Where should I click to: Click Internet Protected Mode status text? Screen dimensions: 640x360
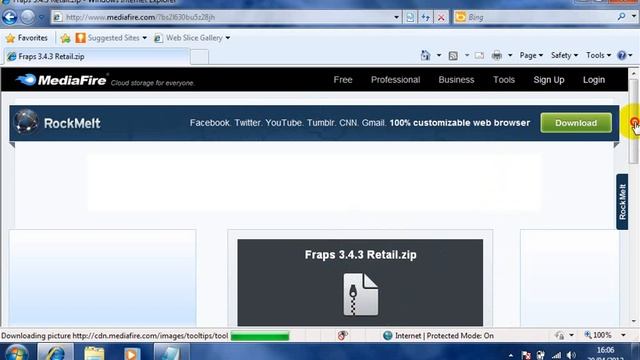point(444,336)
